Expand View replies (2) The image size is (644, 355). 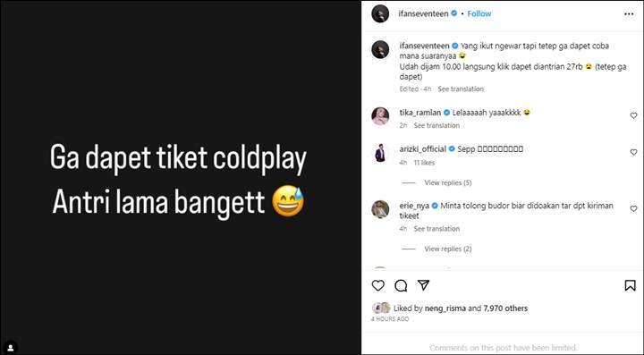click(x=448, y=249)
